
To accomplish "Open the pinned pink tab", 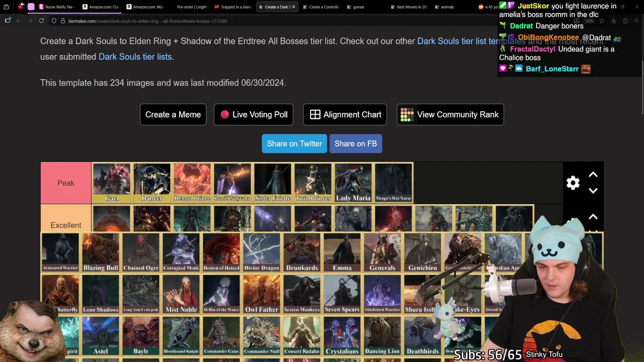I will pyautogui.click(x=31, y=7).
